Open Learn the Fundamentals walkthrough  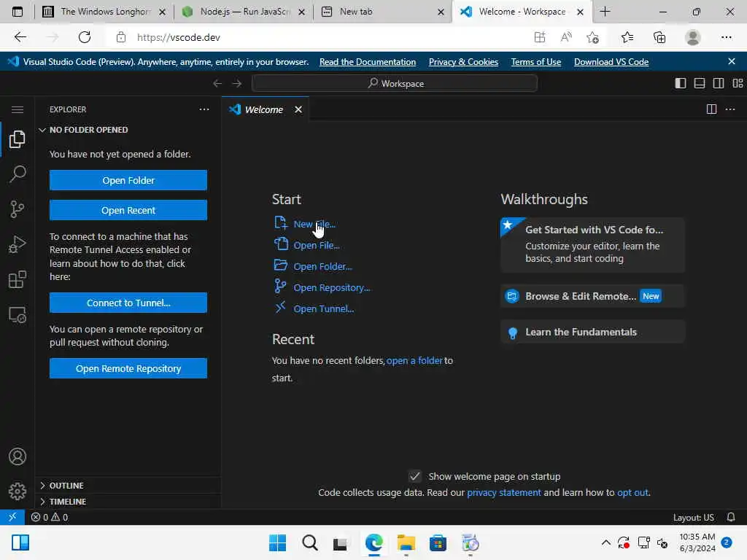(x=592, y=332)
